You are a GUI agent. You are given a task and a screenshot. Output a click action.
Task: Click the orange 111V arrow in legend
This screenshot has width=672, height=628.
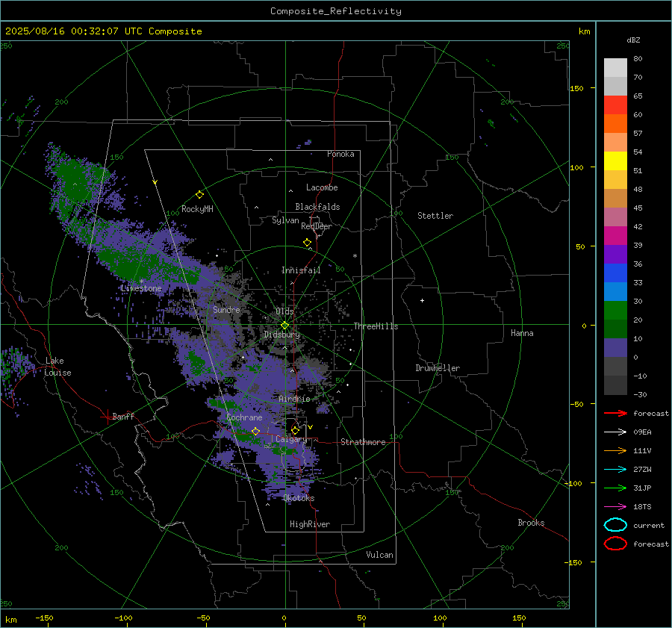[x=615, y=450]
